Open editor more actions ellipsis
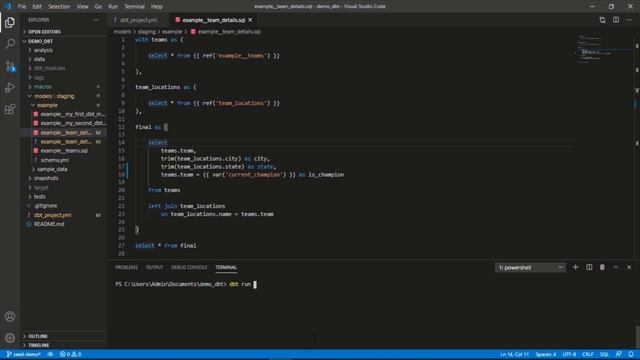Screen dimensions: 640x360 pos(629,20)
